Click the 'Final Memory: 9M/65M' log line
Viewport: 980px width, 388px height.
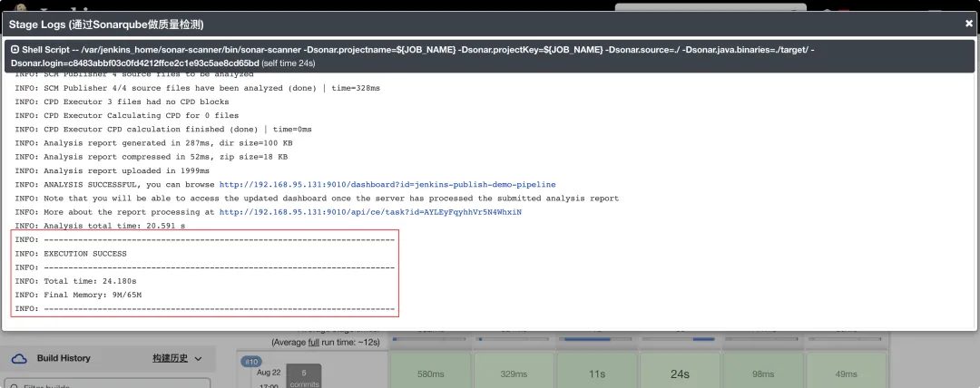(78, 295)
